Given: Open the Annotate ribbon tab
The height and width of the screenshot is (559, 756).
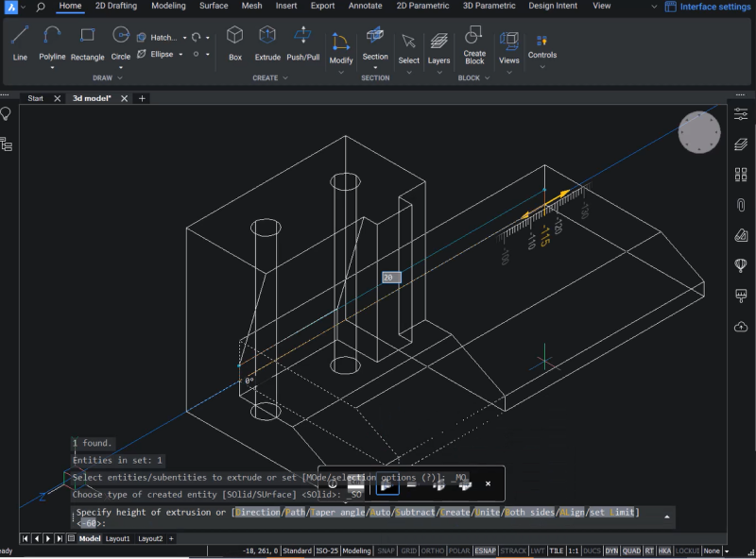Looking at the screenshot, I should pos(365,7).
